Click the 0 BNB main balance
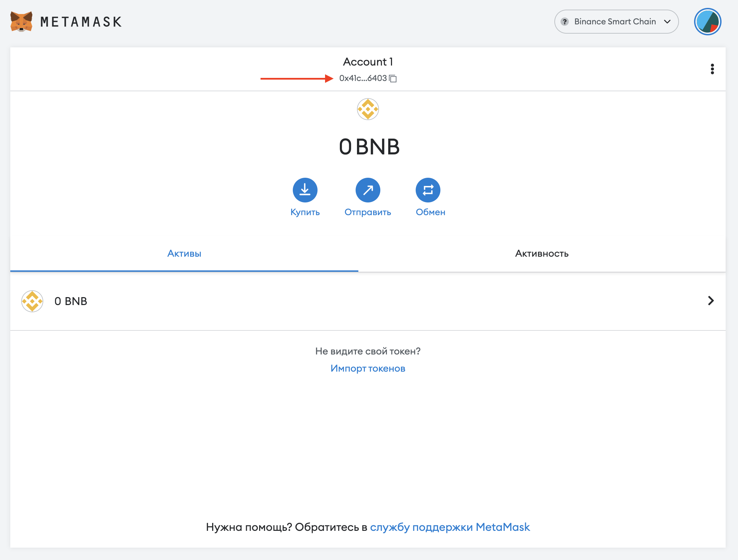 point(369,147)
